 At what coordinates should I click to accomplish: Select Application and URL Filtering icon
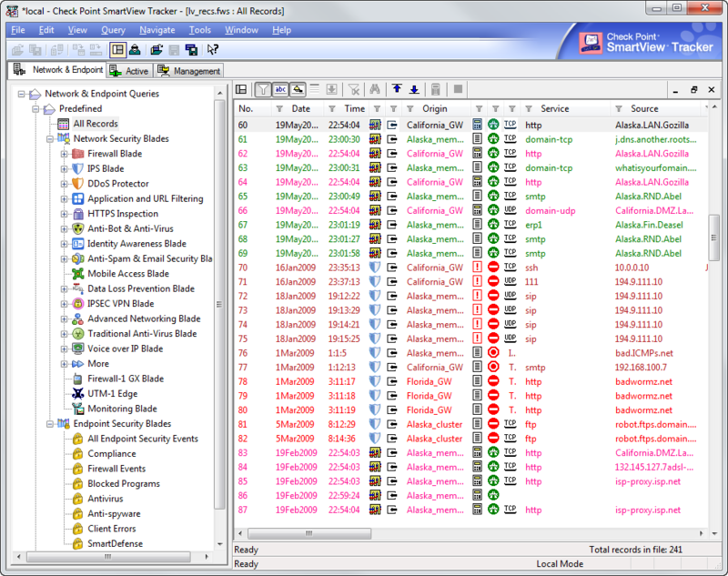[77, 198]
